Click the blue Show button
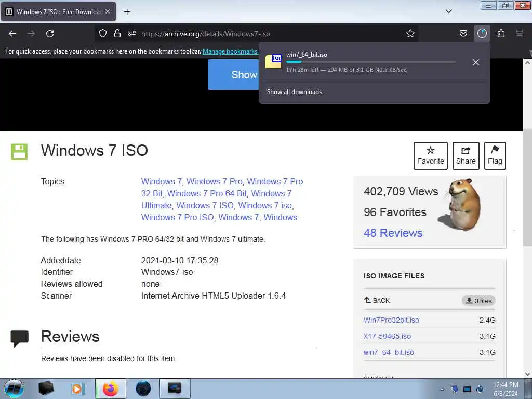Image resolution: width=532 pixels, height=399 pixels. point(233,75)
